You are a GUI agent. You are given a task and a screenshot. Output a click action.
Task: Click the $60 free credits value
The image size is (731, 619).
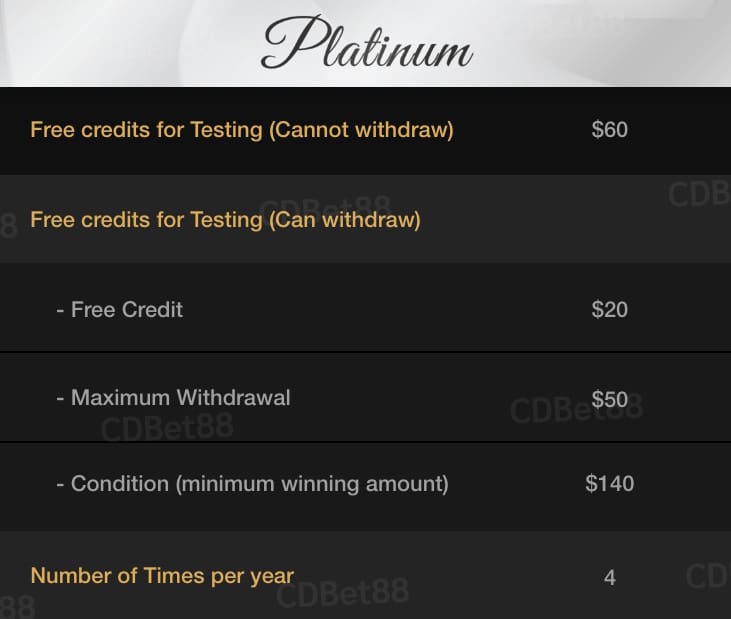click(609, 130)
